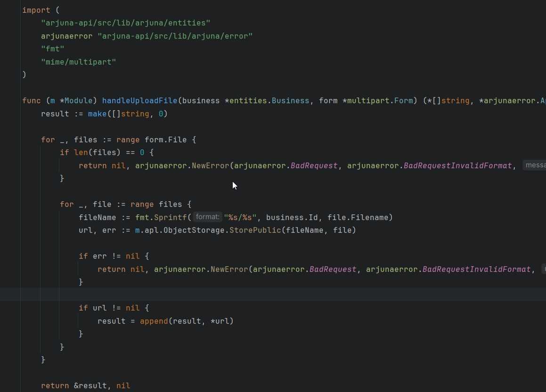This screenshot has width=546, height=392.
Task: Place cursor on business.Id argument
Action: (285, 218)
